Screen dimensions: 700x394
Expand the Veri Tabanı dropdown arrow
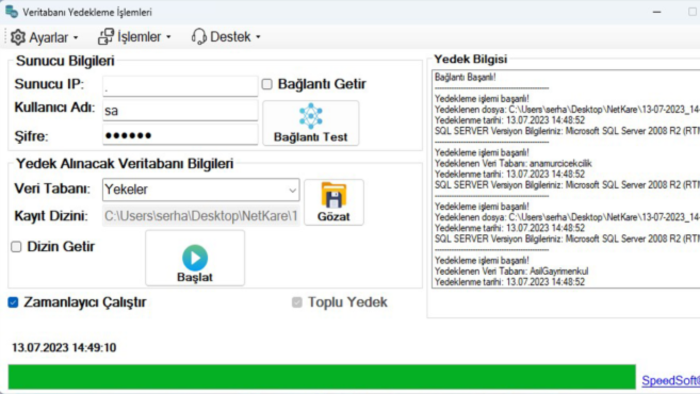(292, 190)
